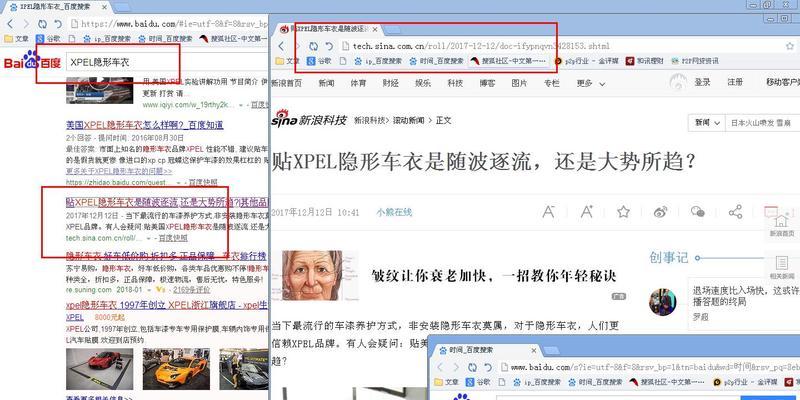Close the XPEL隐形车衣_百度搜索 tab

[105, 7]
